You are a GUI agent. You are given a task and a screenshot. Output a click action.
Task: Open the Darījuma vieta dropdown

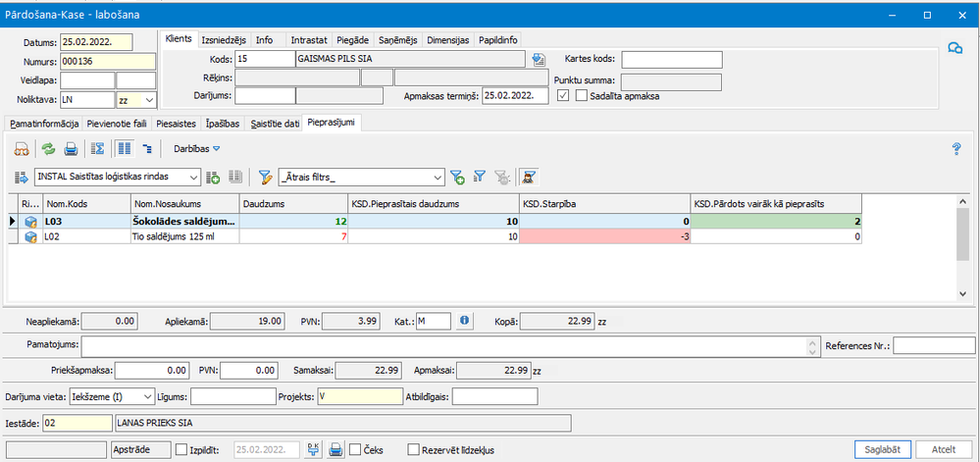click(x=148, y=396)
